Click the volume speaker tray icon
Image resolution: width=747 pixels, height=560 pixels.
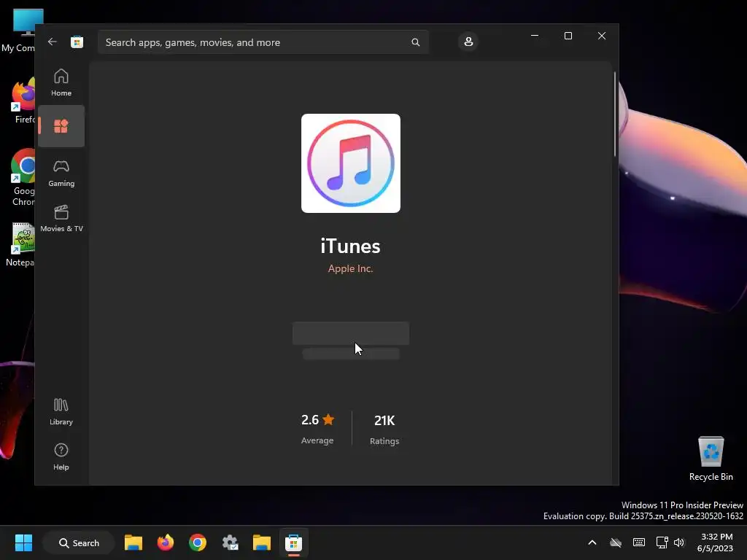[679, 542]
